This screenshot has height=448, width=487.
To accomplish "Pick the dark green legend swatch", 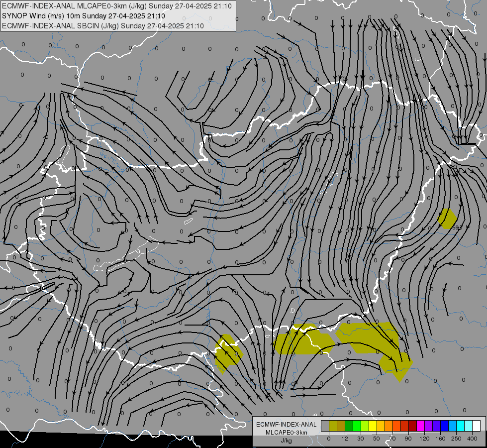I will (349, 426).
